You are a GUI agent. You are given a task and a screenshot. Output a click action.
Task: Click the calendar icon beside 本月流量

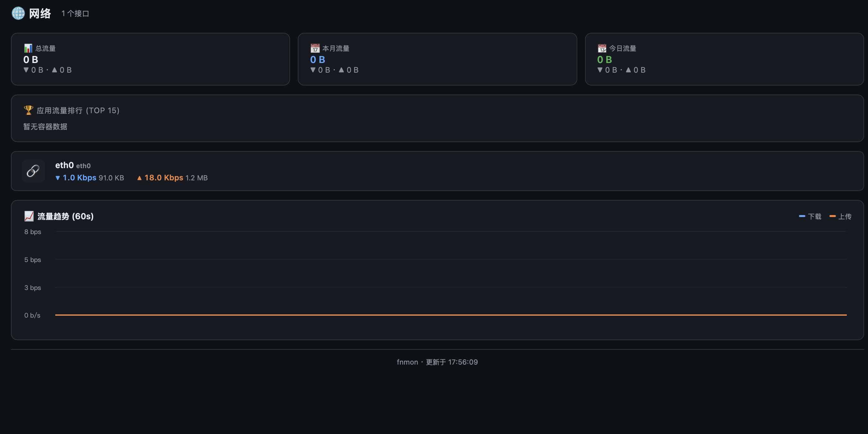[315, 48]
